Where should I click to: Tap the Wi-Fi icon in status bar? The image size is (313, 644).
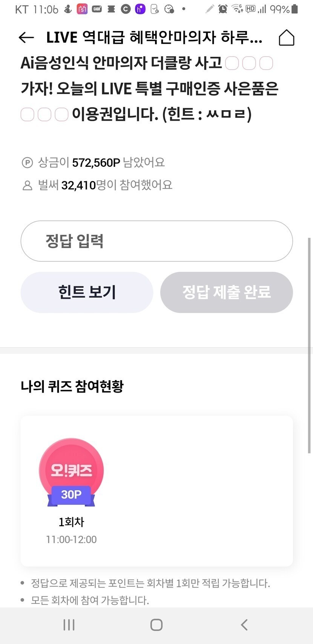237,9
